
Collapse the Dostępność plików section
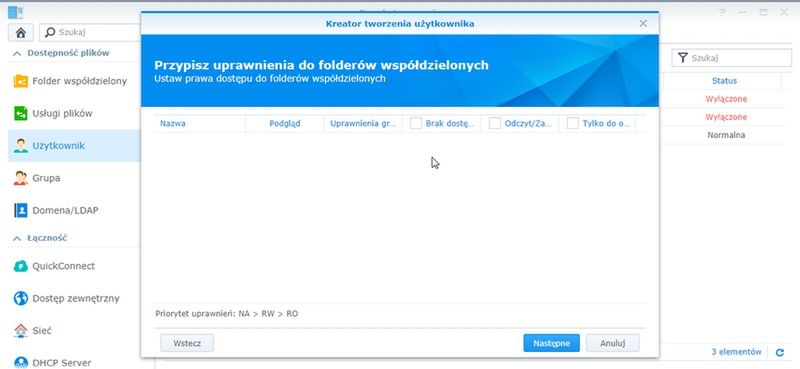coord(17,53)
